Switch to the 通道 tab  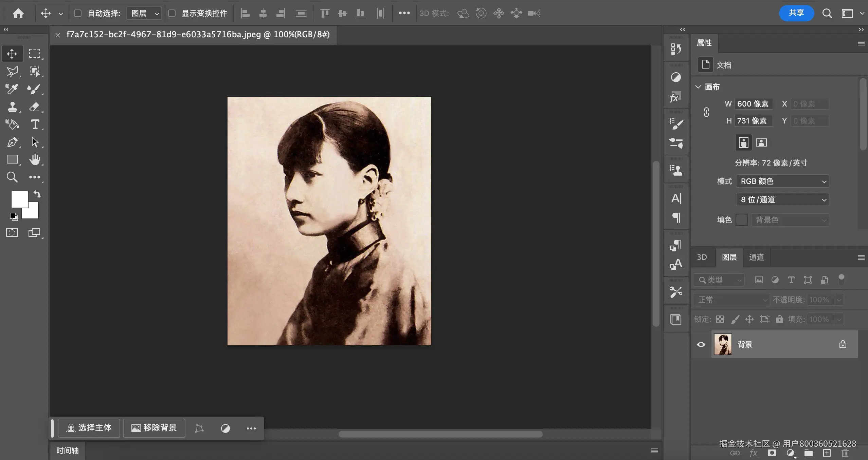coord(757,257)
